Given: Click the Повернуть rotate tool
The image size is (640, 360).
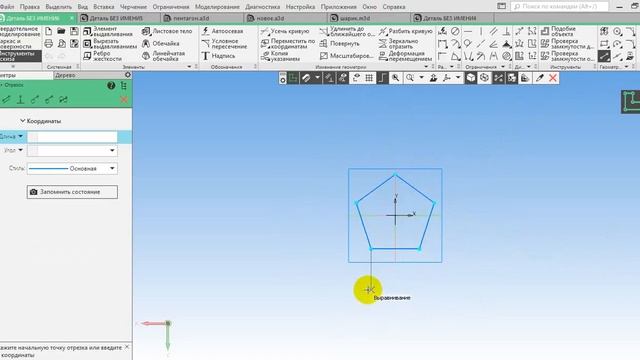Looking at the screenshot, I should (x=340, y=43).
